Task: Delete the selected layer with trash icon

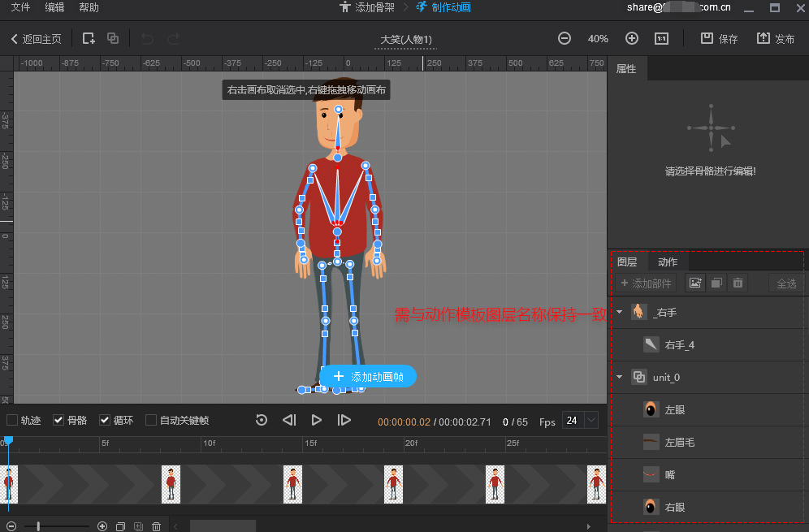Action: pos(738,283)
